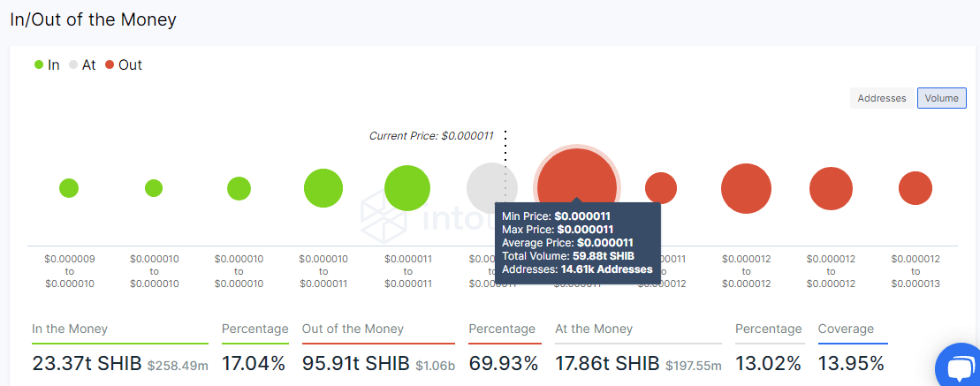
Task: Click the Out of the Money heading
Action: 353,329
